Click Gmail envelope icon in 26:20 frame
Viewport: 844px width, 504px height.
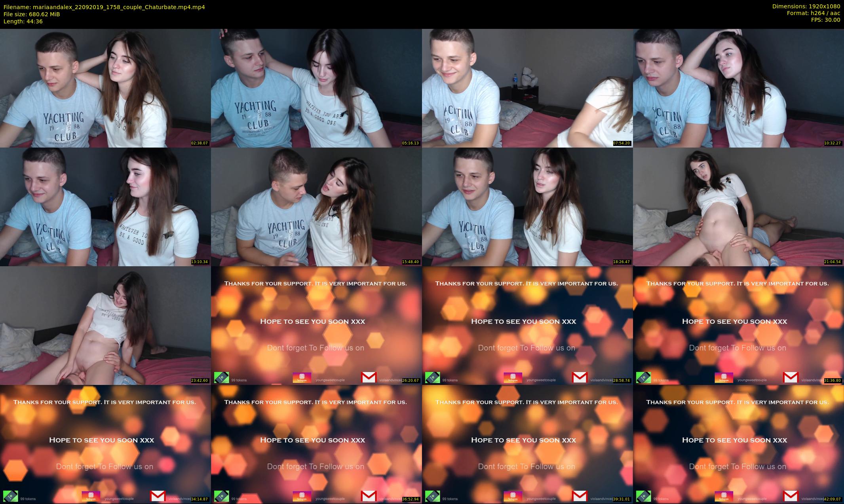pos(369,377)
